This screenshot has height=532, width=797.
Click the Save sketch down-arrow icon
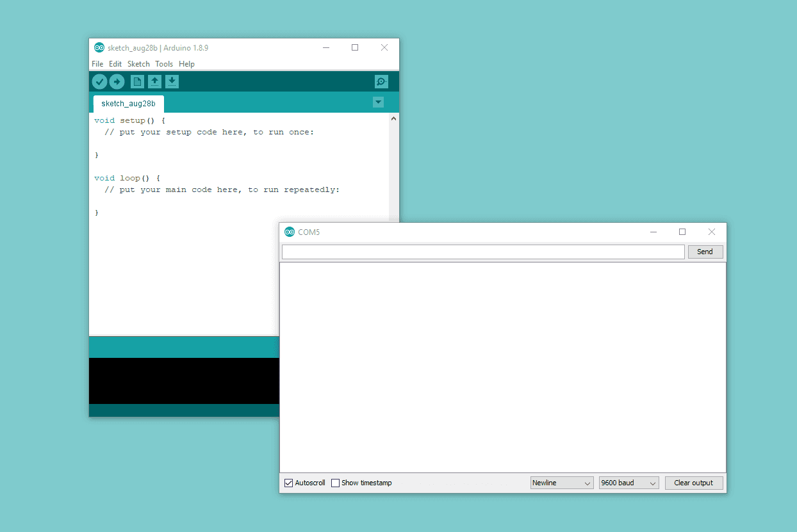coord(172,81)
